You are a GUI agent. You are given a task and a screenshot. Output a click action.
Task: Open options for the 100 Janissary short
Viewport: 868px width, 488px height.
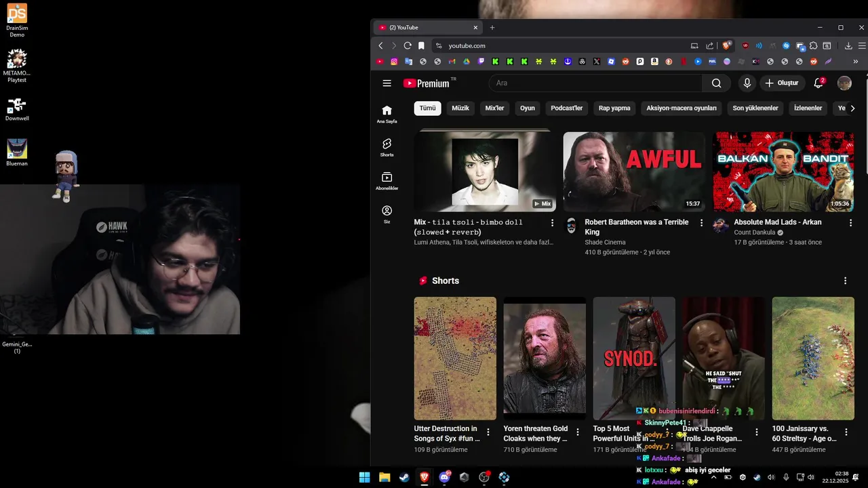coord(846,432)
